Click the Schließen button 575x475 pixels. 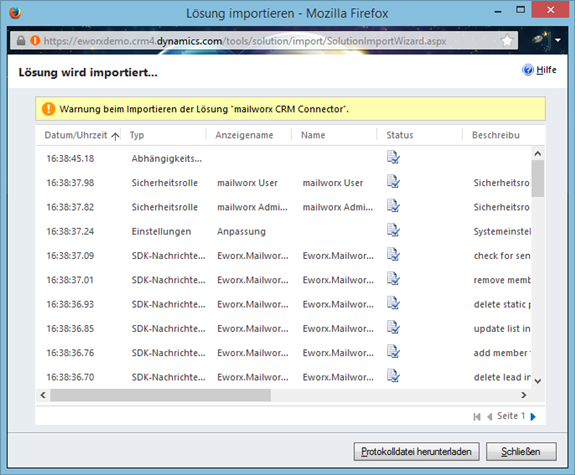point(521,452)
